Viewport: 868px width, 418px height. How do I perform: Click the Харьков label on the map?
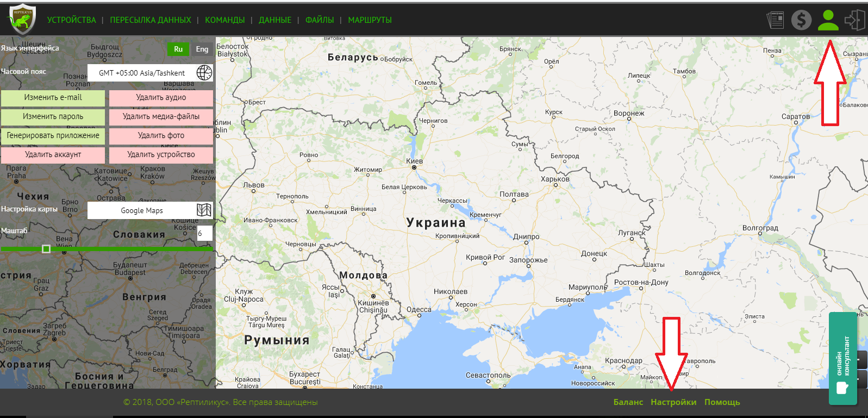point(555,179)
